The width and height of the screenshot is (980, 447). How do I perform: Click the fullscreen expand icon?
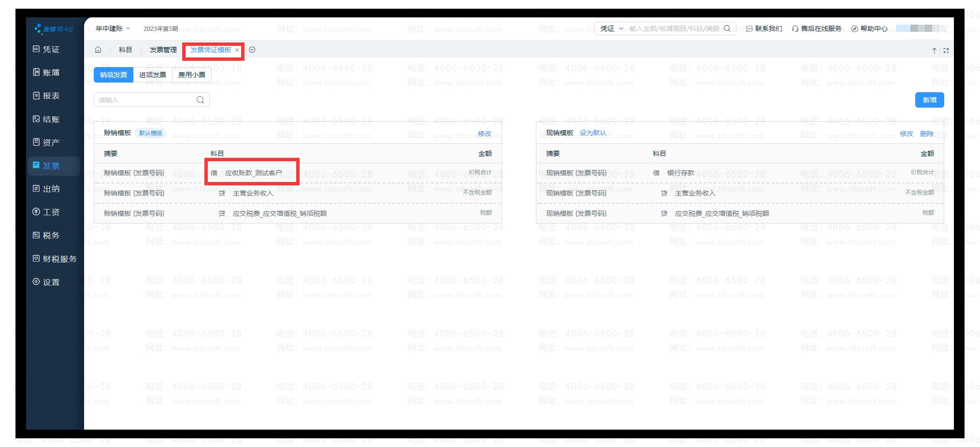pos(946,50)
